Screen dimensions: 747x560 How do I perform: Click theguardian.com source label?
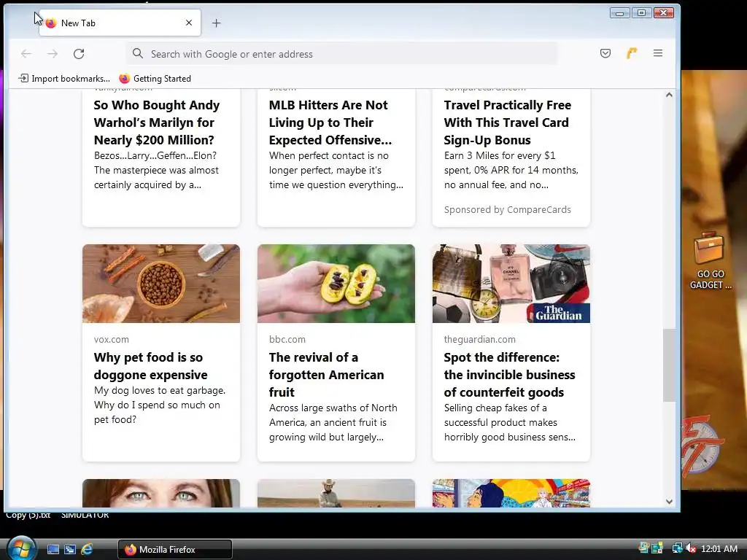(480, 340)
